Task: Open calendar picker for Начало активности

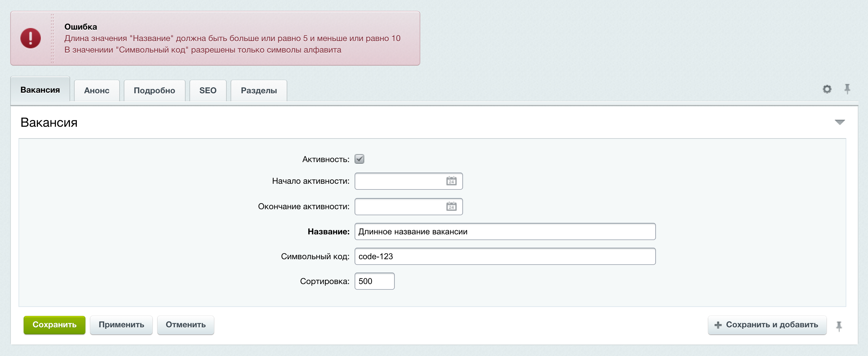Action: click(451, 181)
